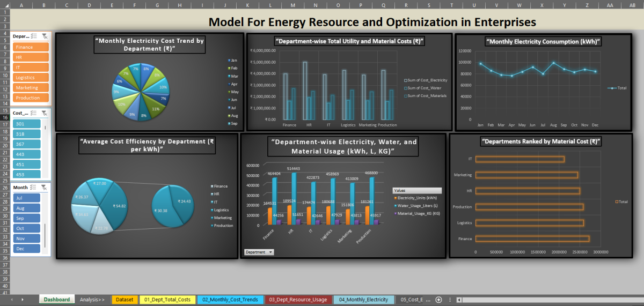Image resolution: width=644 pixels, height=306 pixels.
Task: Switch to 02_Monthly_Cost_Trends sheet tab
Action: pyautogui.click(x=230, y=300)
